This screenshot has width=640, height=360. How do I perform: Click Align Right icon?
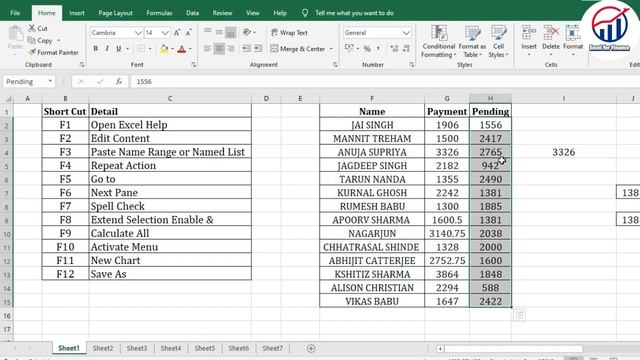click(231, 49)
